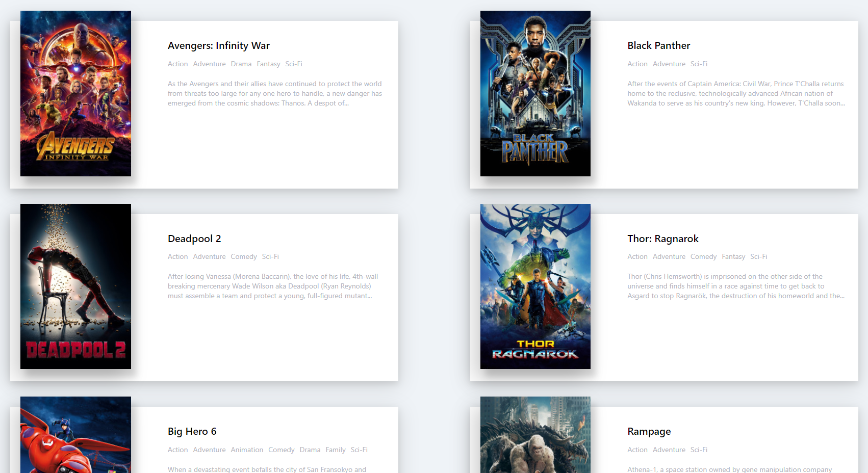Click the Thor: Ragnarok title

pyautogui.click(x=663, y=239)
